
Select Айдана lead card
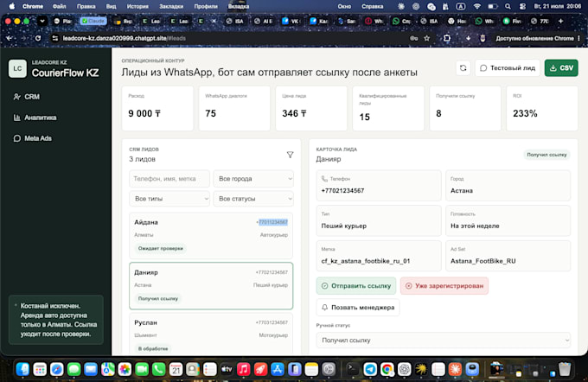tap(211, 236)
